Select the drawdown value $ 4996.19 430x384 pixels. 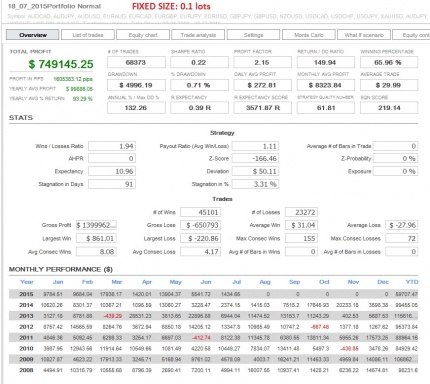pos(136,85)
